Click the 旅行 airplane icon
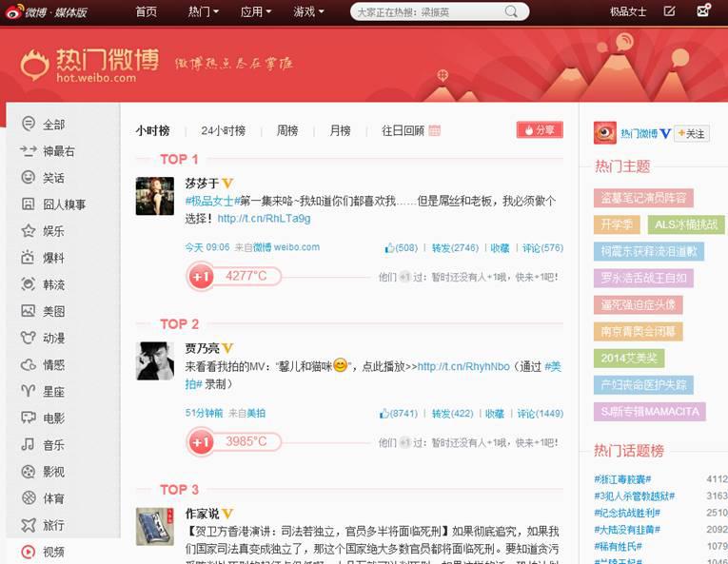 point(29,525)
